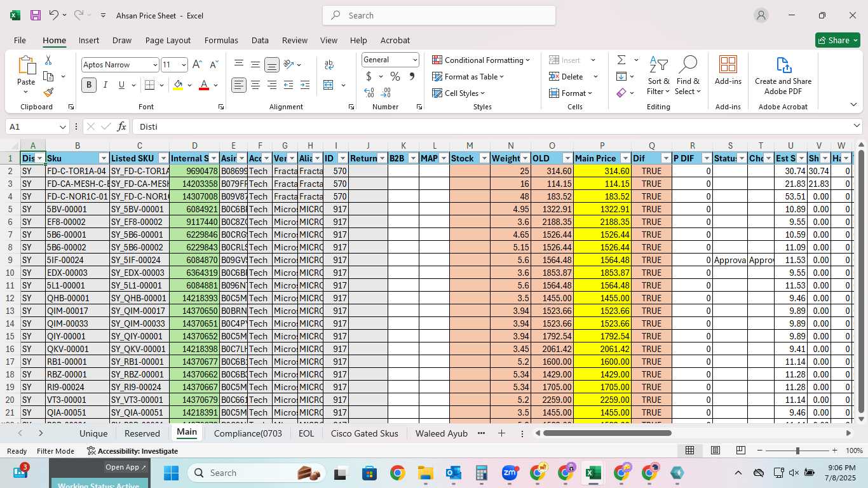Click the Undo arrow icon
This screenshot has width=868, height=488.
[54, 15]
